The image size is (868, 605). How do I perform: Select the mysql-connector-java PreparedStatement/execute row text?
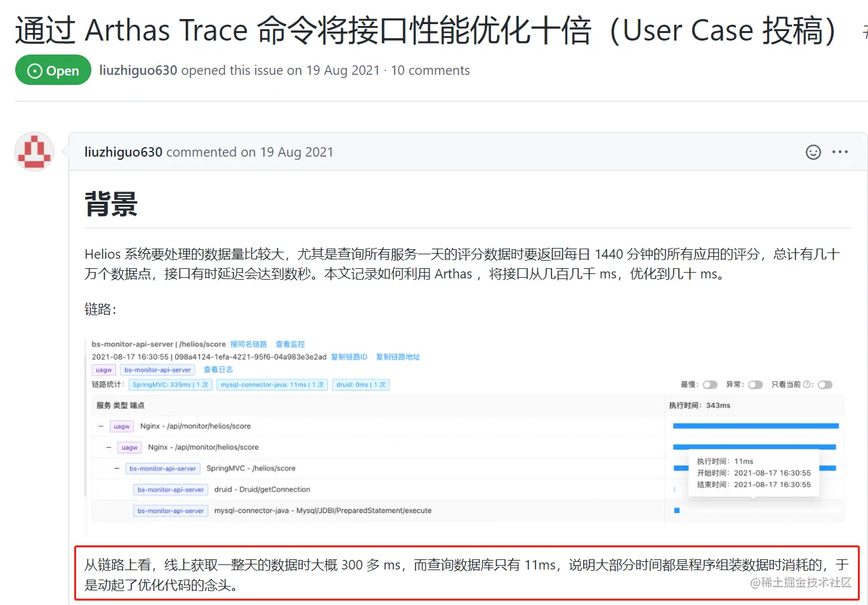323,511
